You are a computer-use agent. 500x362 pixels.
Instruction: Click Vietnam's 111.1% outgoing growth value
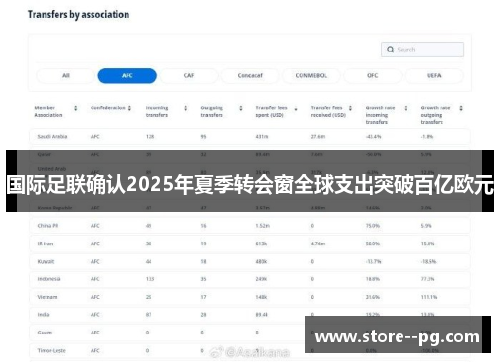[429, 297]
